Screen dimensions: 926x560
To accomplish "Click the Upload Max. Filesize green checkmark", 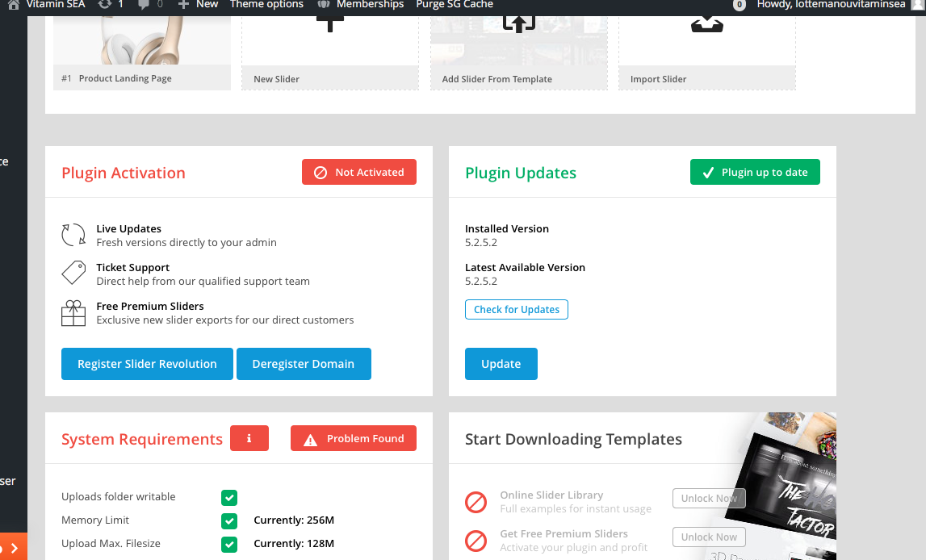I will coord(229,545).
